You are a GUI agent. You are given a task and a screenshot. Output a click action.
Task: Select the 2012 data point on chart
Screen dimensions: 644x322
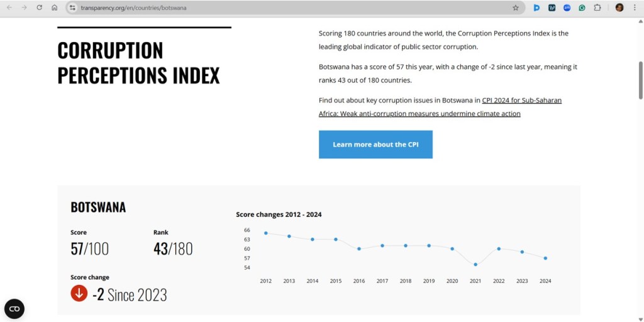pos(266,233)
